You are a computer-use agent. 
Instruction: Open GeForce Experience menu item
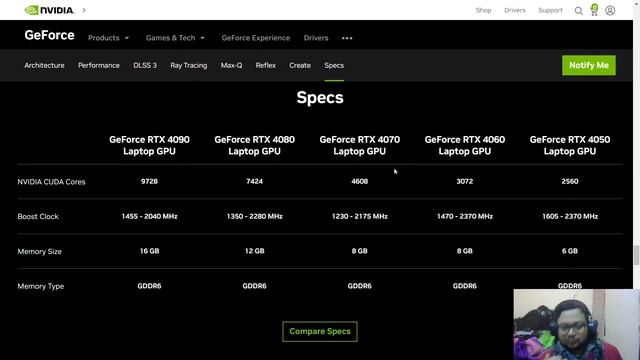(x=256, y=38)
